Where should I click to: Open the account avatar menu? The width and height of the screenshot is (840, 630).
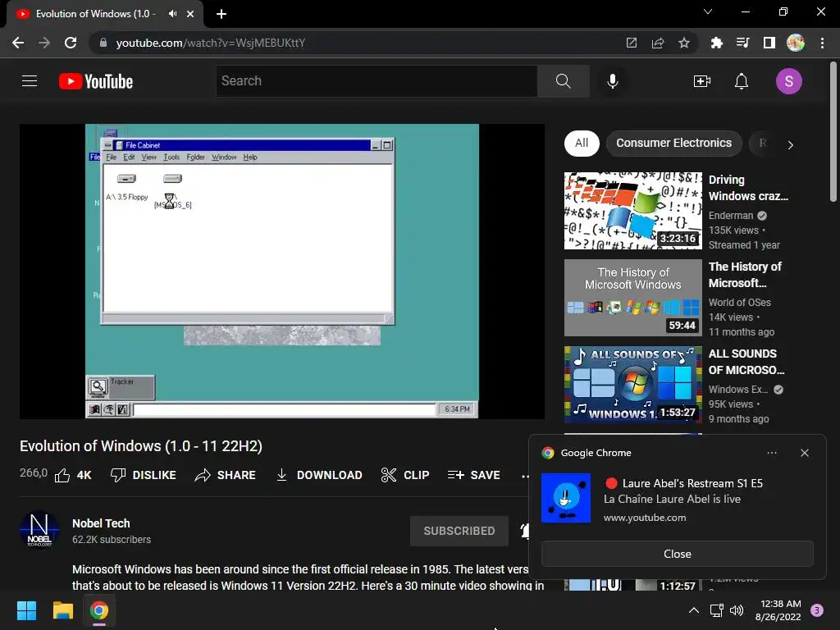click(788, 81)
